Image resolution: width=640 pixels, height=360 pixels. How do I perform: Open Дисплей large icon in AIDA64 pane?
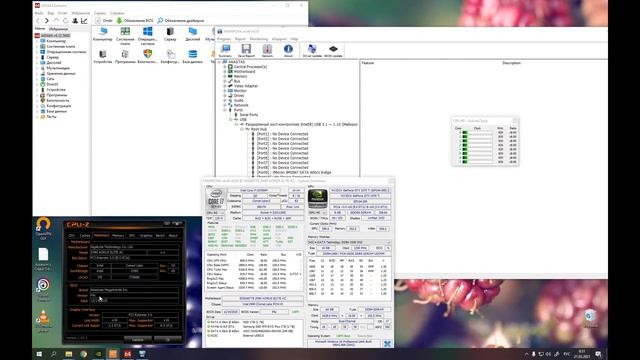point(193,34)
